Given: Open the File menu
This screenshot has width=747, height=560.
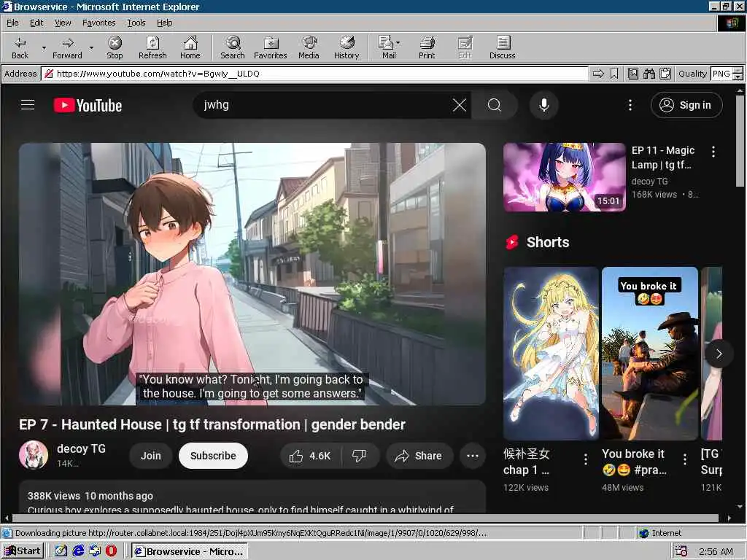Looking at the screenshot, I should tap(12, 23).
